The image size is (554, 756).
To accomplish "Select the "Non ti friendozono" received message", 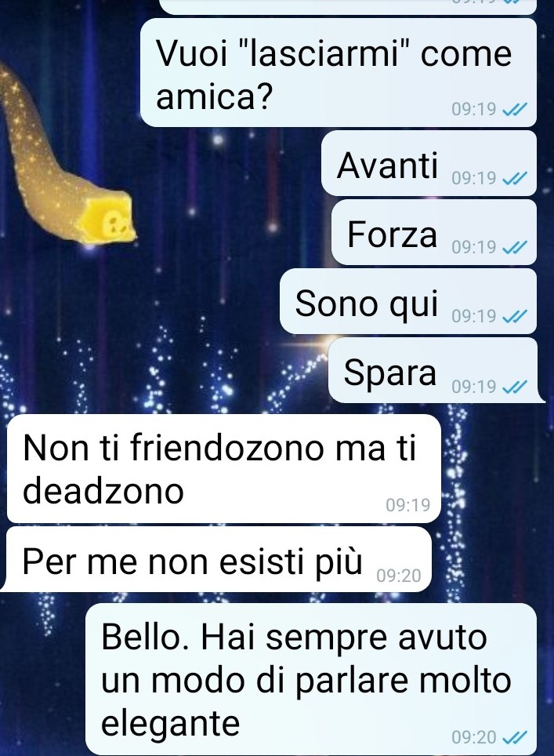I will pos(224,469).
